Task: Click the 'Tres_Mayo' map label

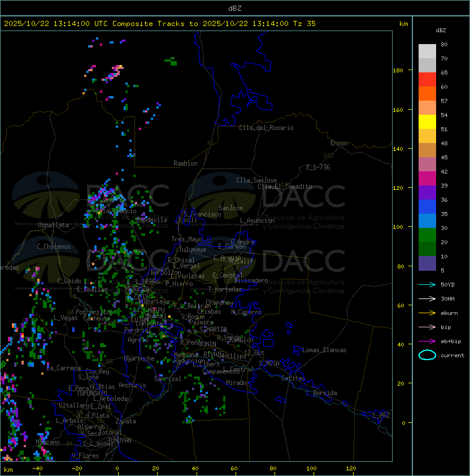Action: pos(186,239)
